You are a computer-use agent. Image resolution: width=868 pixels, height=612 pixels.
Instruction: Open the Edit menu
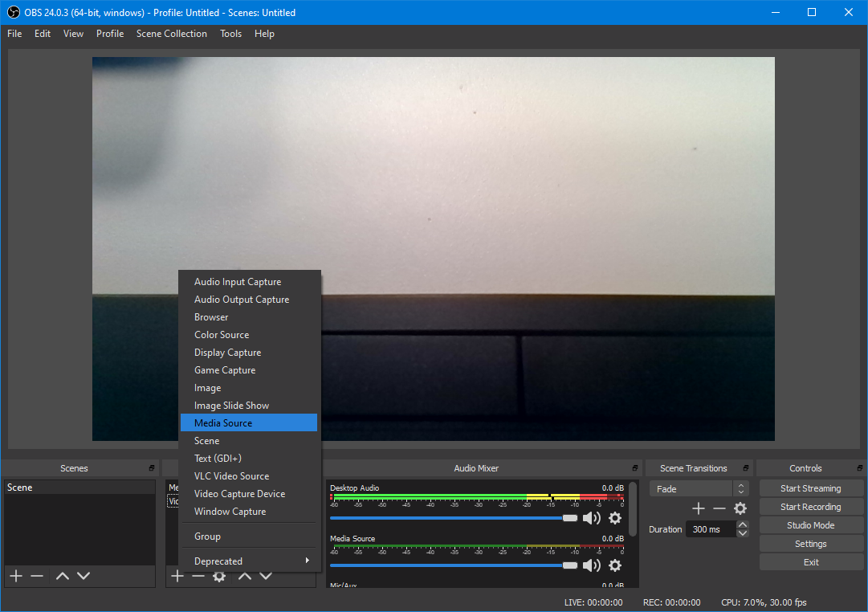point(42,34)
